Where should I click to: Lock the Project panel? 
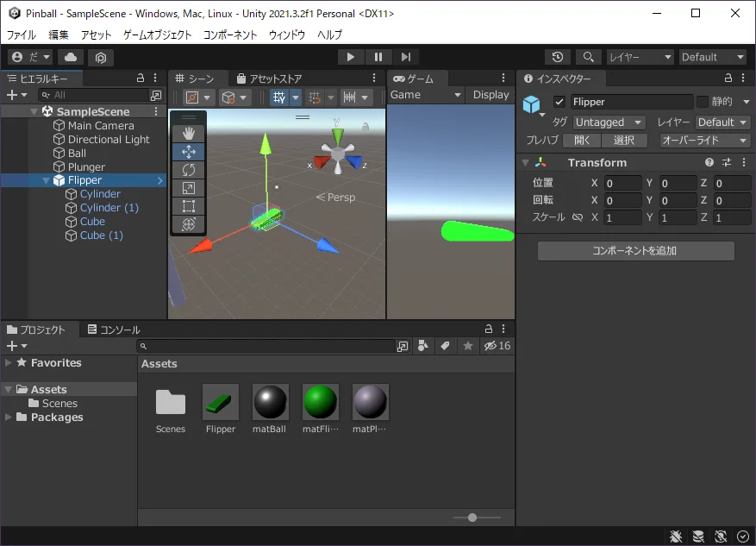489,329
